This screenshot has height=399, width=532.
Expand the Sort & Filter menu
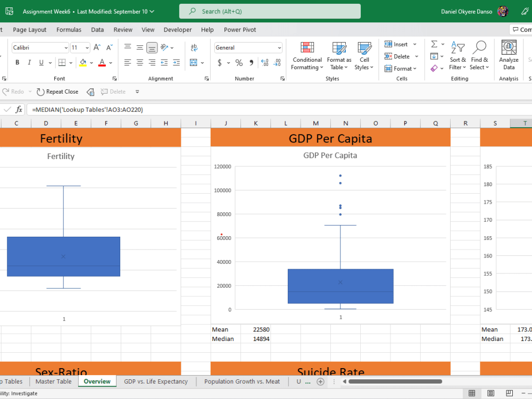point(458,55)
